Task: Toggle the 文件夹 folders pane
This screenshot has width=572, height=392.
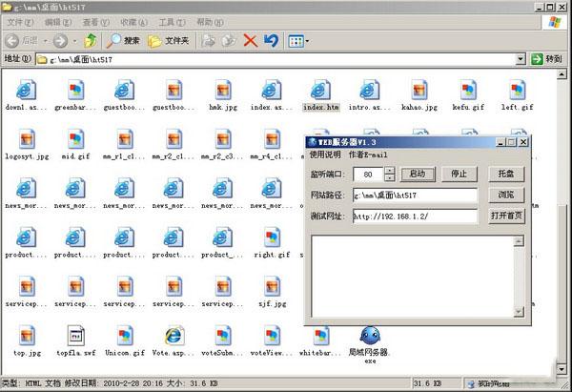Action: click(169, 40)
